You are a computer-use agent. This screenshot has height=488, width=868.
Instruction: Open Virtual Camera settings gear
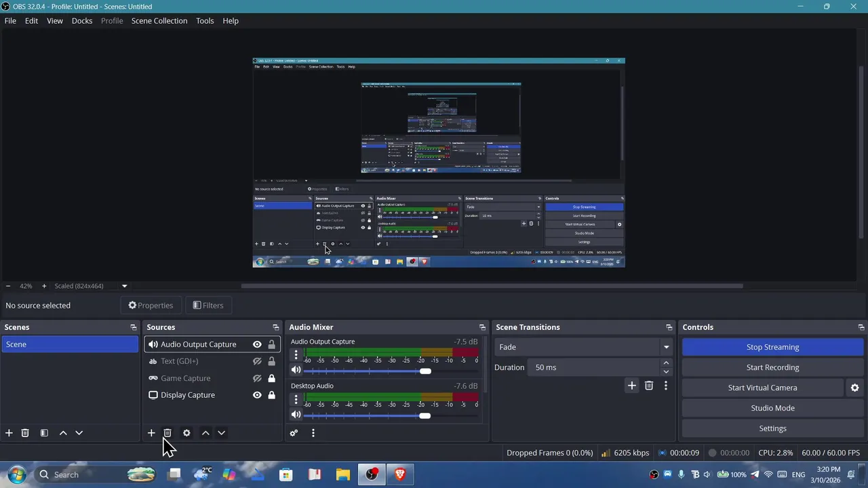pos(854,388)
